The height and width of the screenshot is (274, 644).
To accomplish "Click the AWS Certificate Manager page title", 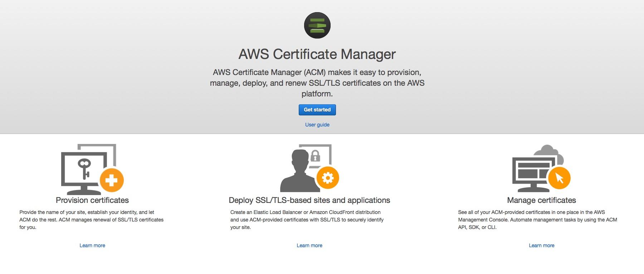I will 317,54.
